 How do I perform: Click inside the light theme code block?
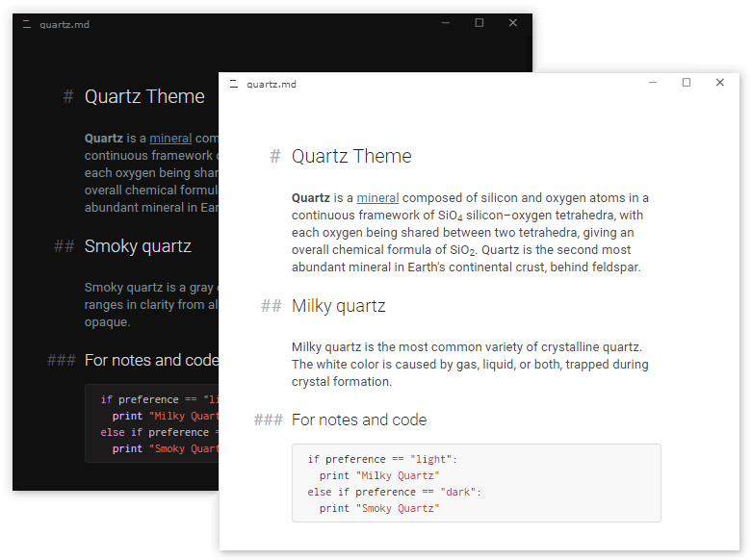(477, 483)
